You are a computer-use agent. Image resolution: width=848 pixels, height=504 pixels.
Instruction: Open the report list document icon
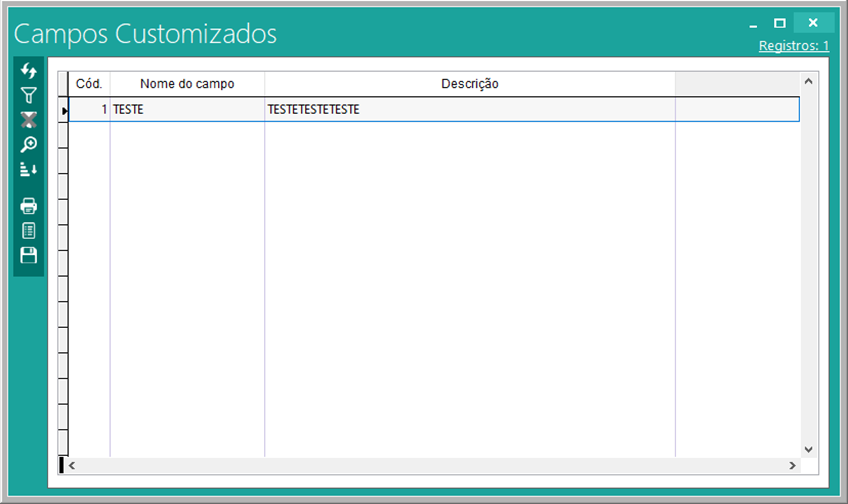coord(29,230)
